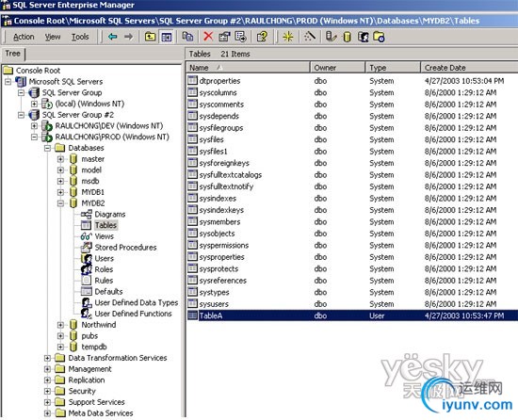This screenshot has height=420, width=518.
Task: Sort by the Owner column header
Action: (x=337, y=68)
